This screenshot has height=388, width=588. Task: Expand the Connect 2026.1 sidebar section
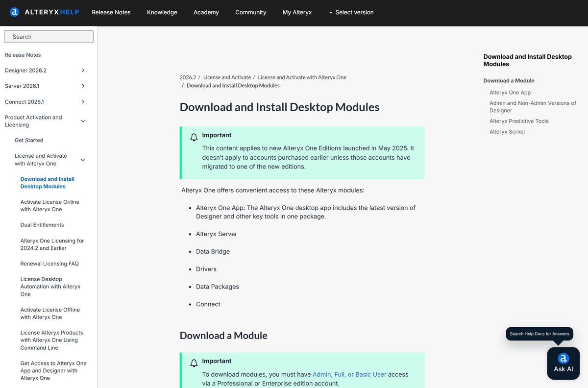(x=83, y=102)
